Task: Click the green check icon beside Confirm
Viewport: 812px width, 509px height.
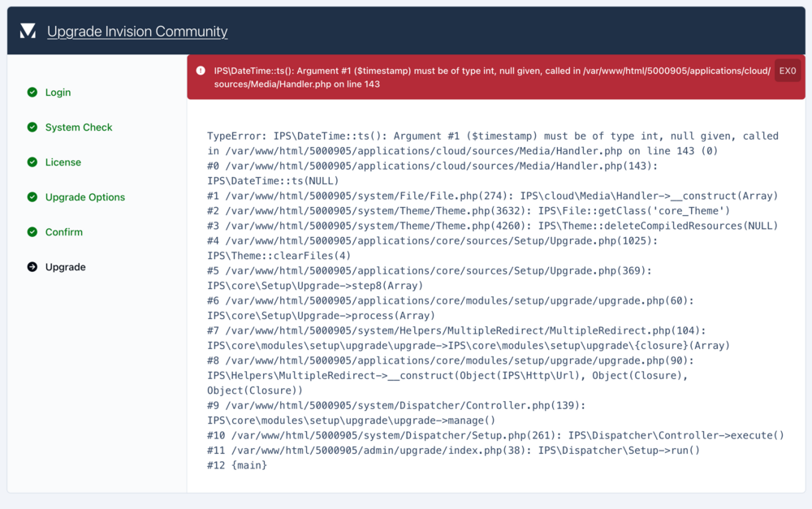Action: coord(32,232)
